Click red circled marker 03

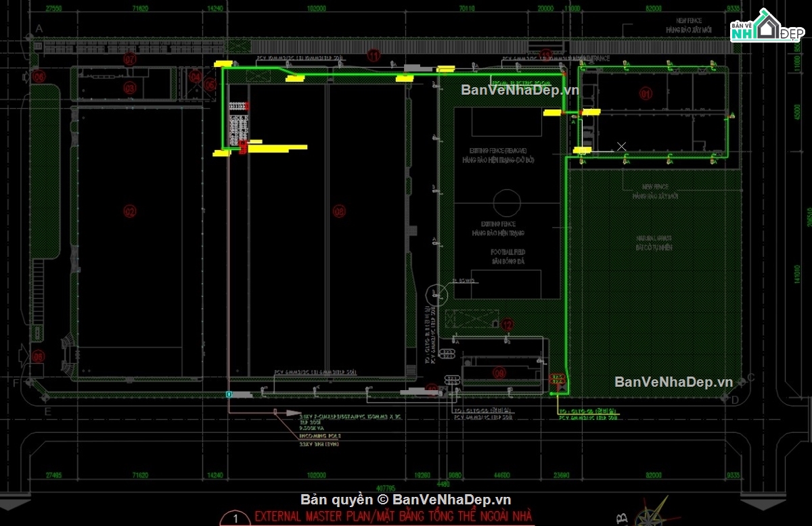[129, 88]
